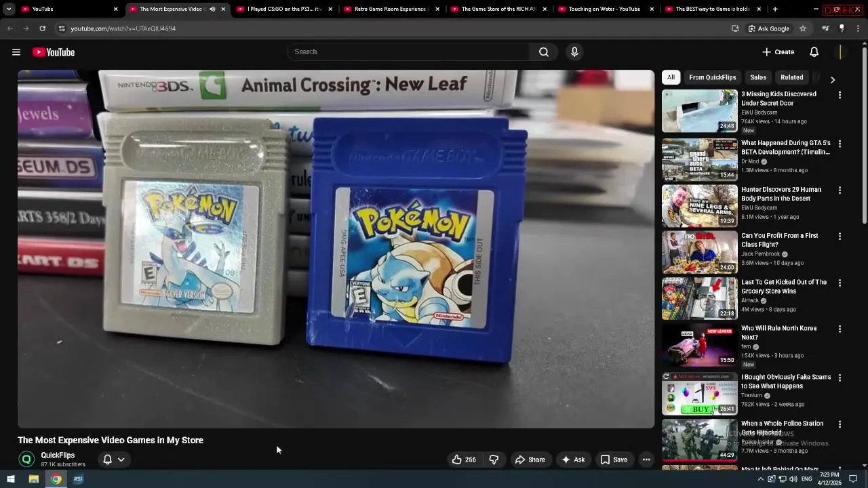Open the page vertical scrollbar
This screenshot has height=488, width=868.
(x=864, y=136)
